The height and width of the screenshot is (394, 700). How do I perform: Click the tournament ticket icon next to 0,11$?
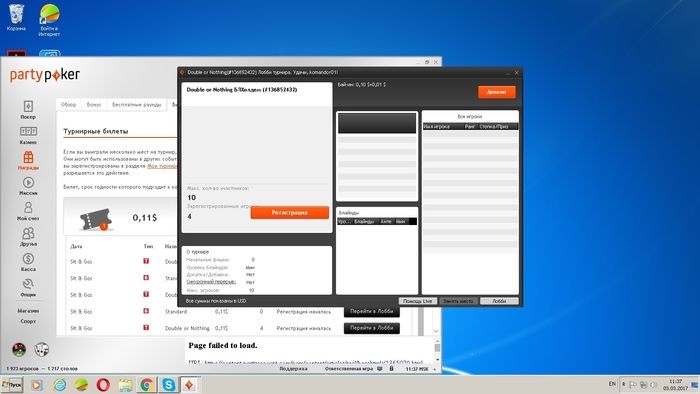(x=95, y=219)
